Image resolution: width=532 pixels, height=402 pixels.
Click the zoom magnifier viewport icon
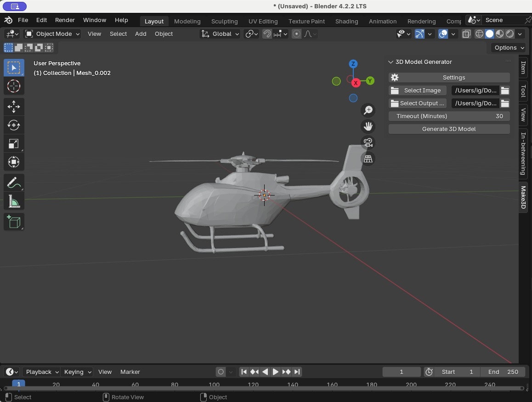point(368,110)
